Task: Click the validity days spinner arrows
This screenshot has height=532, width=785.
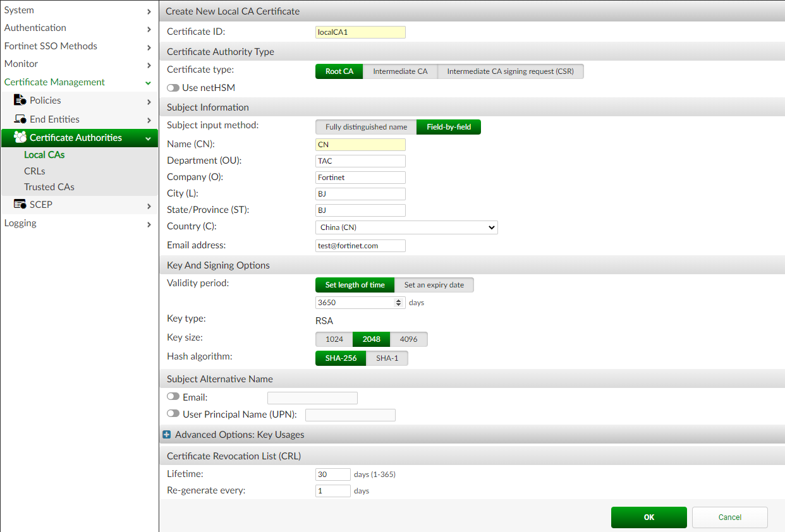Action: coord(398,303)
